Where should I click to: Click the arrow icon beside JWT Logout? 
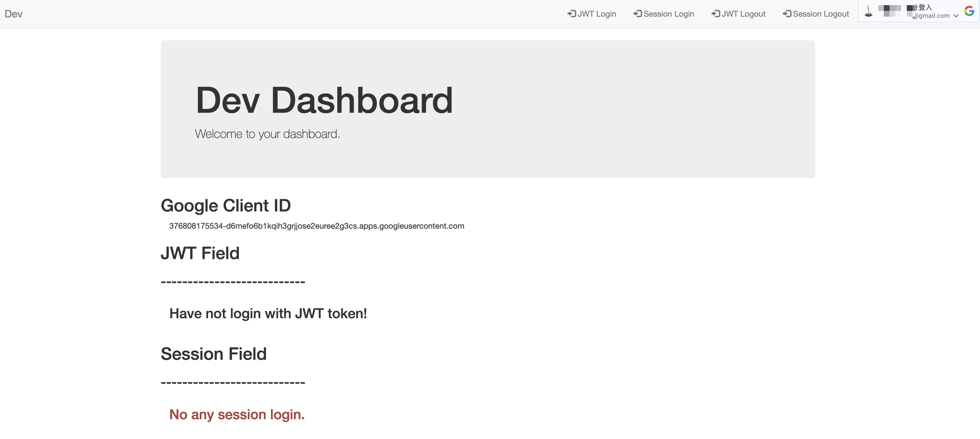(716, 14)
